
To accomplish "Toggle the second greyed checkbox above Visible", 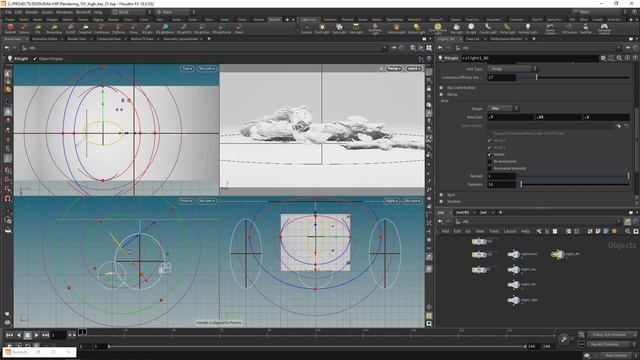I will [x=489, y=147].
